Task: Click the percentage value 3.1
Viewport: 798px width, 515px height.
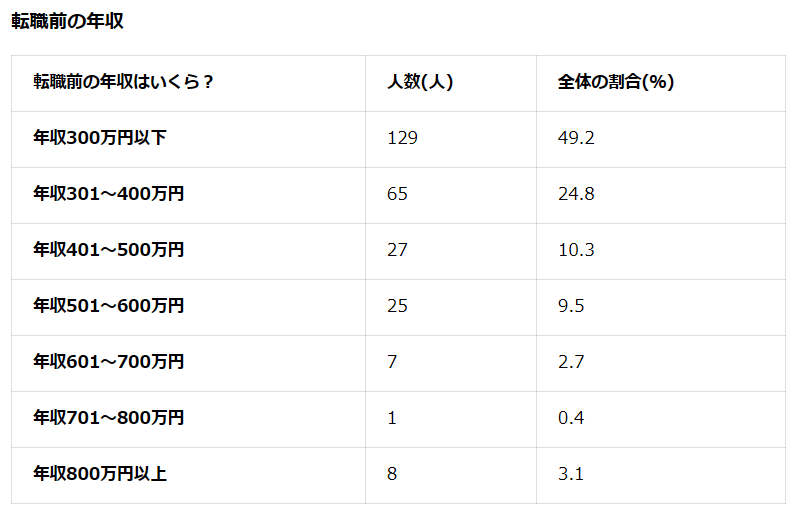Action: click(571, 474)
